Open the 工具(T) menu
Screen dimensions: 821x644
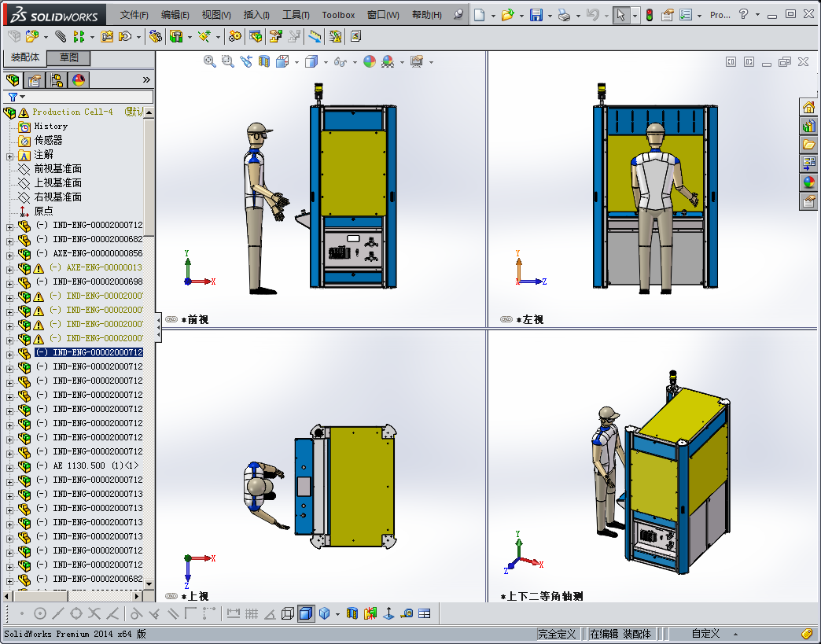coord(296,15)
